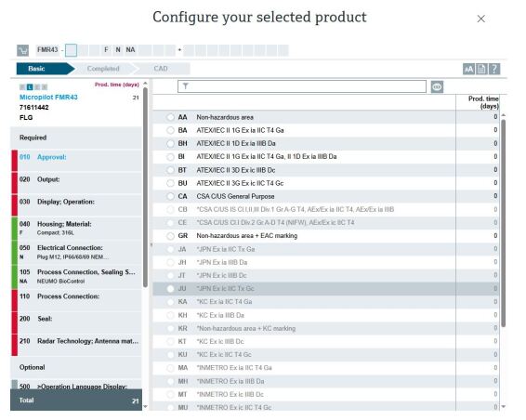The height and width of the screenshot is (420, 526).
Task: Click the filter funnel icon
Action: (x=185, y=86)
